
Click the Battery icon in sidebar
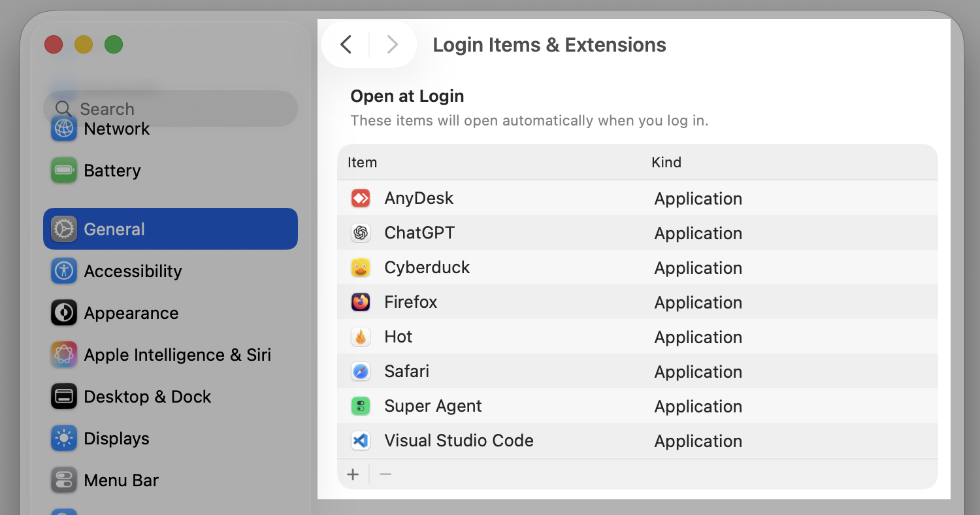point(64,171)
